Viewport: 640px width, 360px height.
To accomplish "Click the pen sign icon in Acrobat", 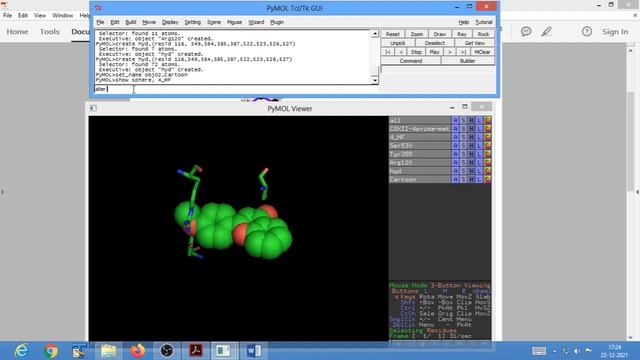I will click(x=547, y=31).
